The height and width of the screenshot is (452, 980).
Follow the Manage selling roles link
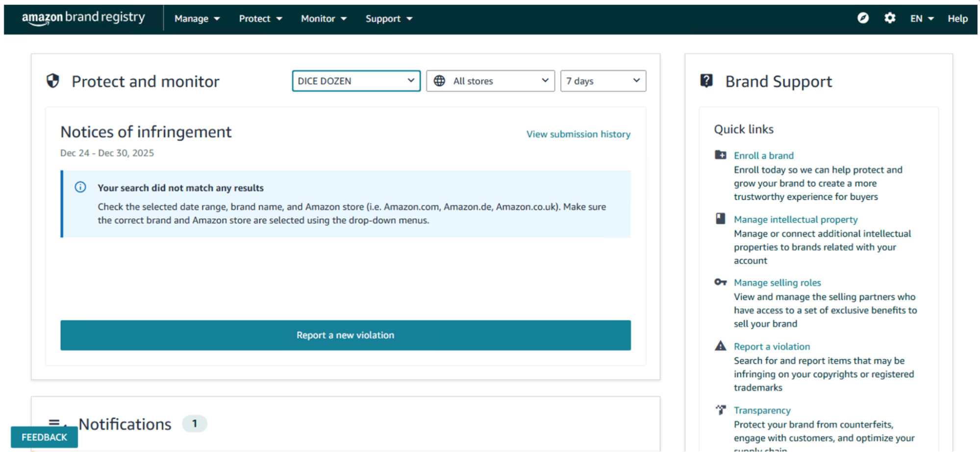(x=777, y=283)
